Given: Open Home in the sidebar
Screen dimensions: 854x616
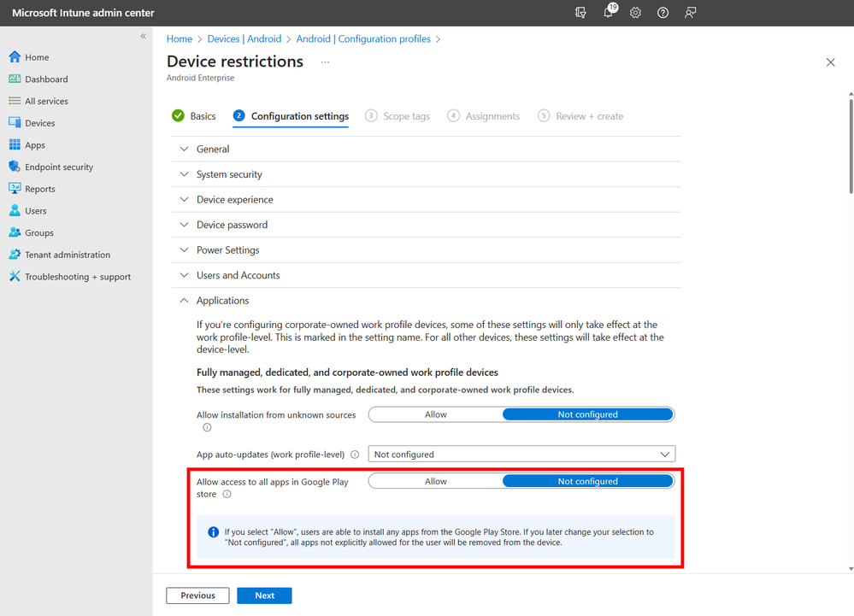Looking at the screenshot, I should 29,57.
